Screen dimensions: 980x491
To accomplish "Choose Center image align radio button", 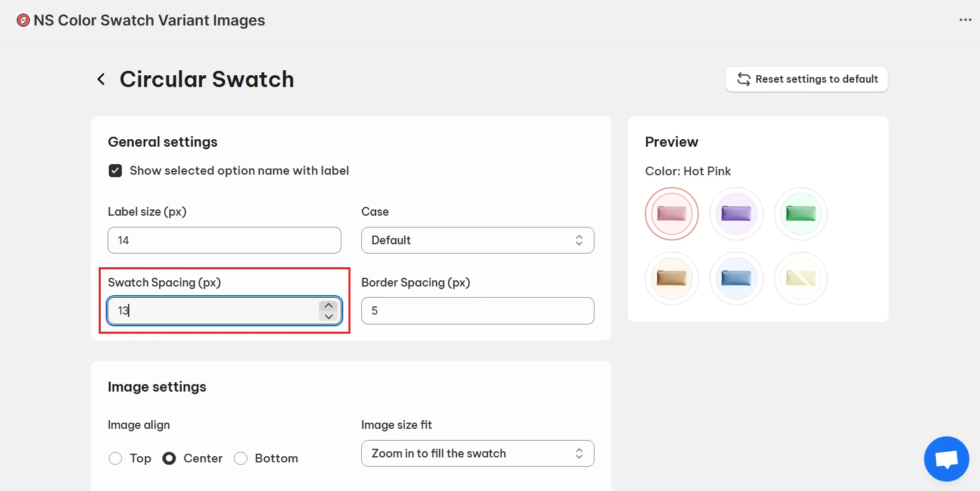I will [x=169, y=459].
